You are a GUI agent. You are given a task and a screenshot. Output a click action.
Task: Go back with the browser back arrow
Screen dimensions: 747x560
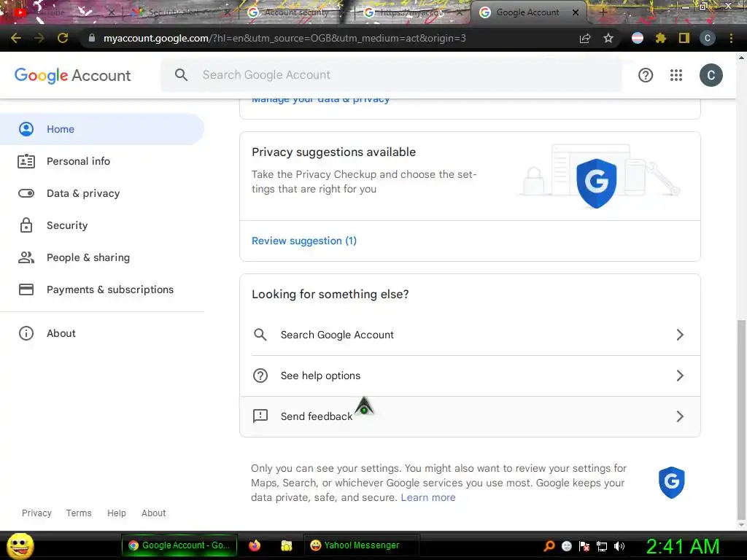pos(16,38)
